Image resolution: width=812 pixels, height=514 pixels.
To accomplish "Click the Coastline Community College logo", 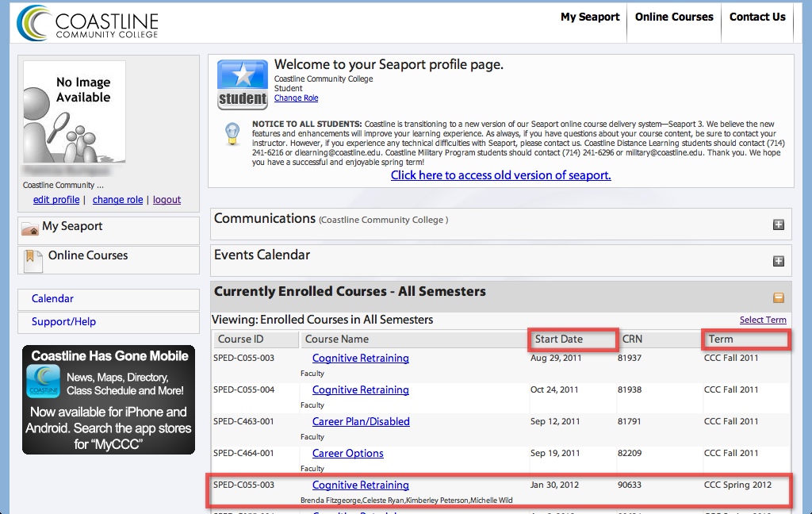I will (x=87, y=23).
